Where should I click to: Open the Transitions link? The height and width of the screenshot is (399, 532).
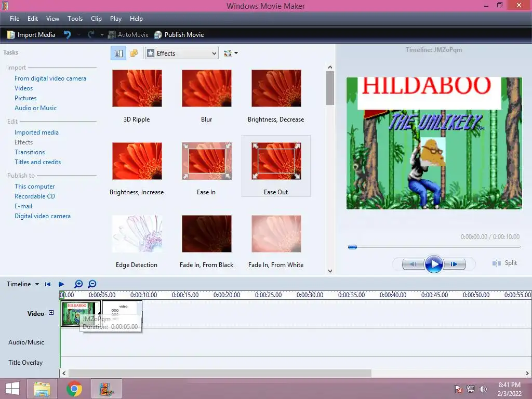[x=30, y=152]
